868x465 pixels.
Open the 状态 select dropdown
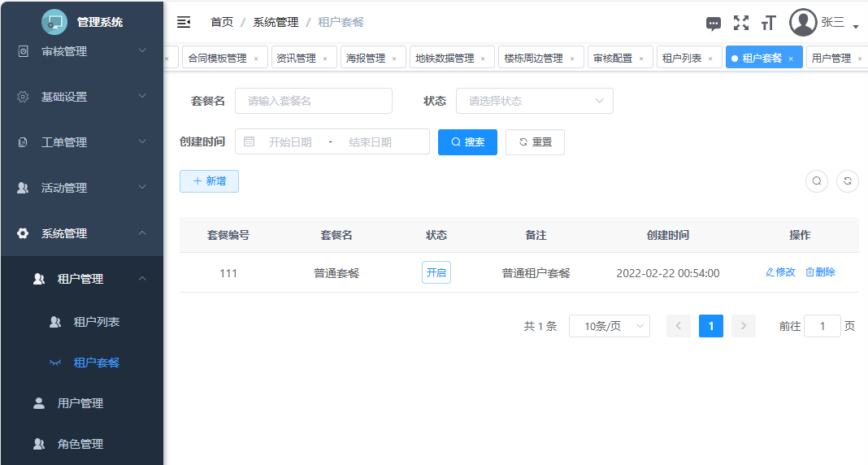pyautogui.click(x=534, y=101)
